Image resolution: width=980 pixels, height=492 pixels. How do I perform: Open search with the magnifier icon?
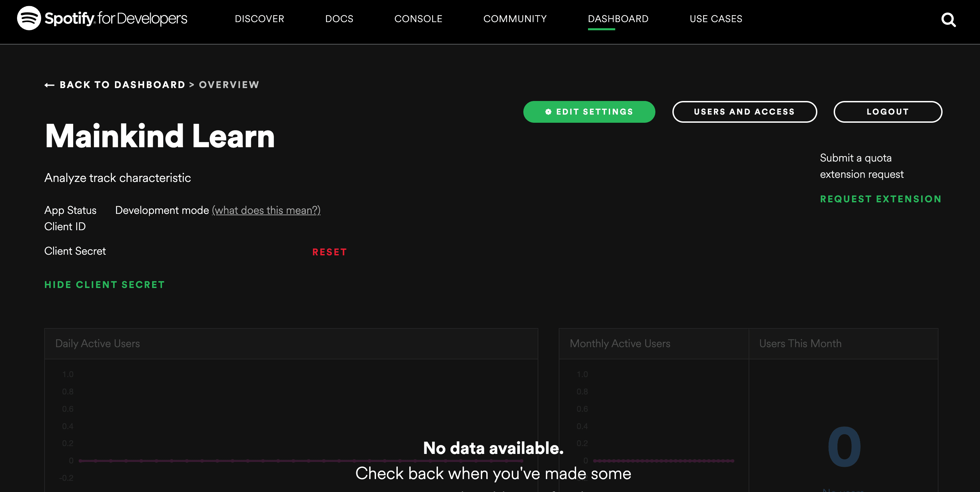[x=948, y=20]
